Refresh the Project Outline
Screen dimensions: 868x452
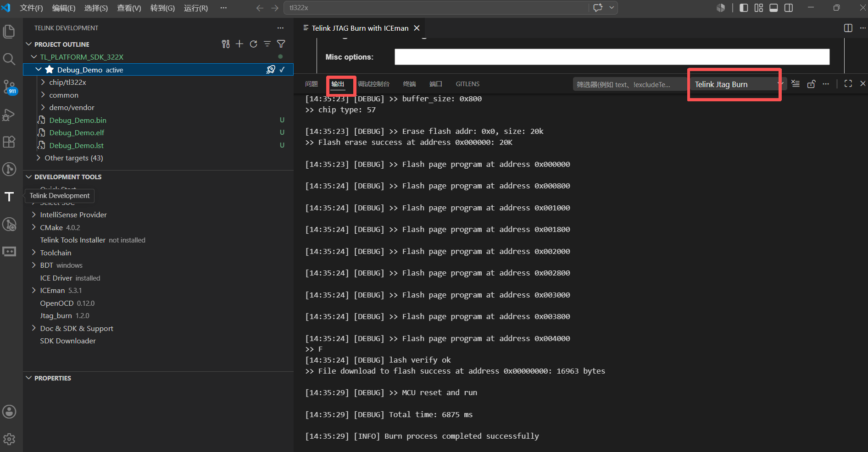pos(253,44)
